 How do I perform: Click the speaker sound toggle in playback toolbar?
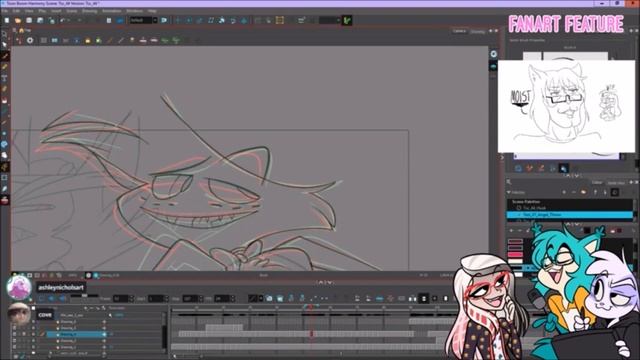[62, 299]
